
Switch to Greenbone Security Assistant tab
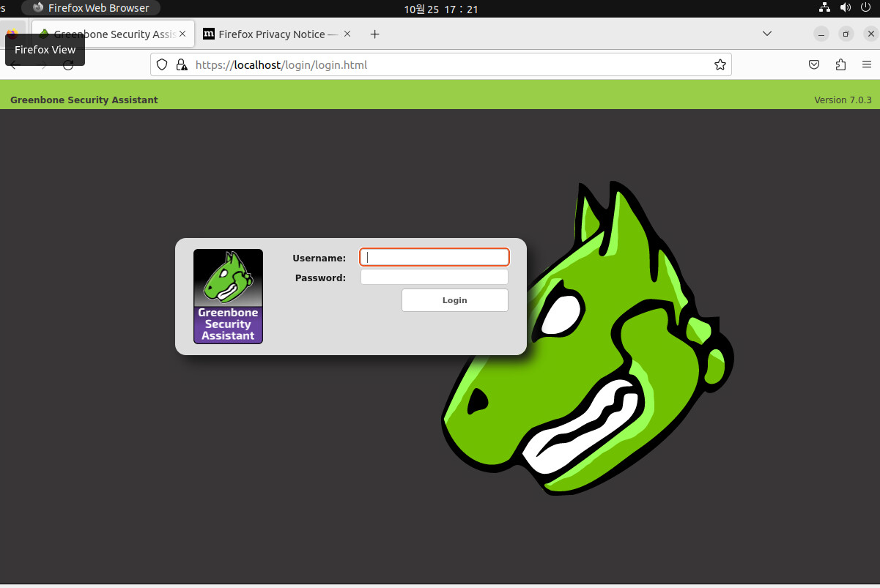click(113, 34)
